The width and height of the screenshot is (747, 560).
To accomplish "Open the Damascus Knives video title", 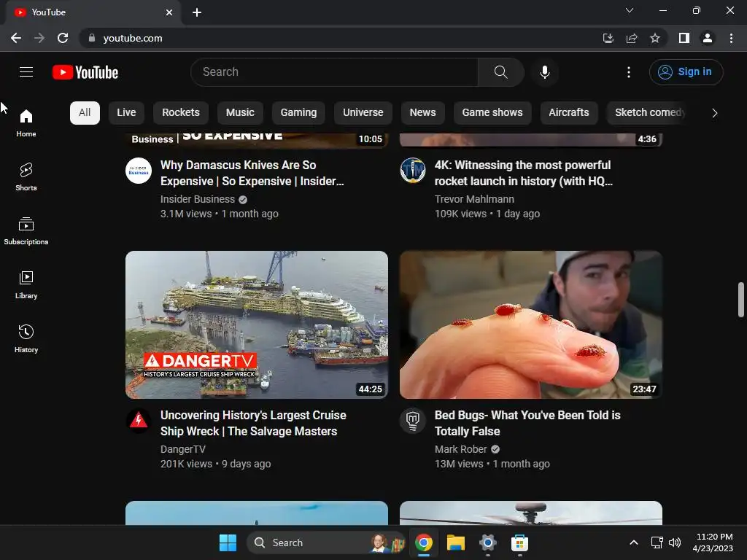I will pos(252,173).
